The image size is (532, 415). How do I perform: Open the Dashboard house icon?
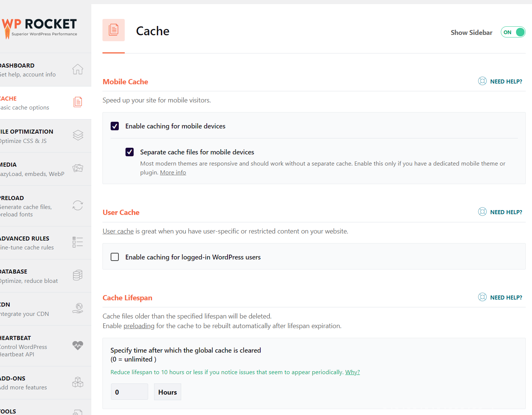tap(78, 69)
